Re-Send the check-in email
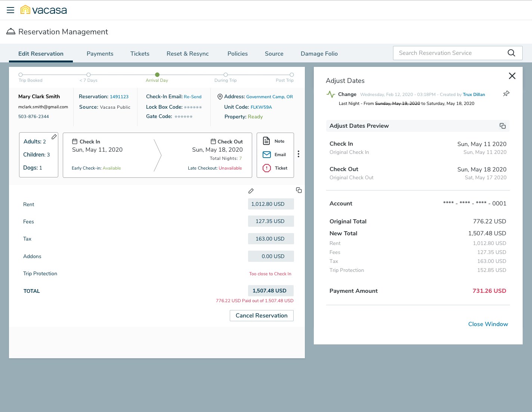Screen dimensions: 532x412 click(x=192, y=97)
